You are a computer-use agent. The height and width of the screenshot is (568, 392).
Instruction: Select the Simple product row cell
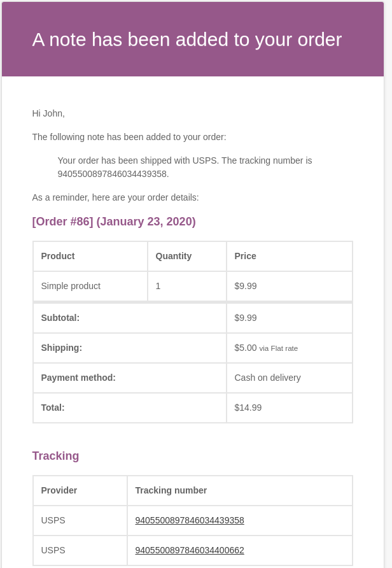[90, 286]
